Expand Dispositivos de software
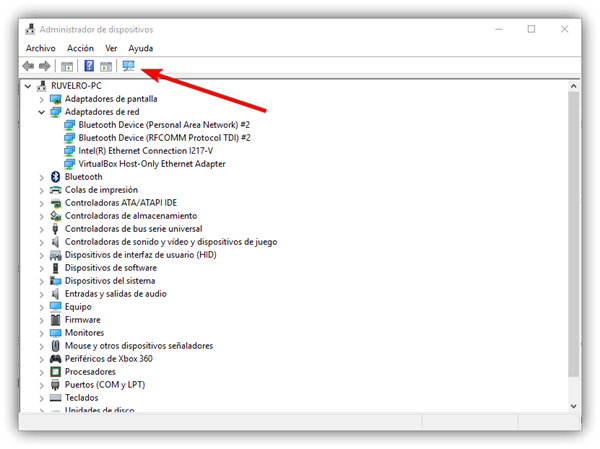 tap(41, 269)
